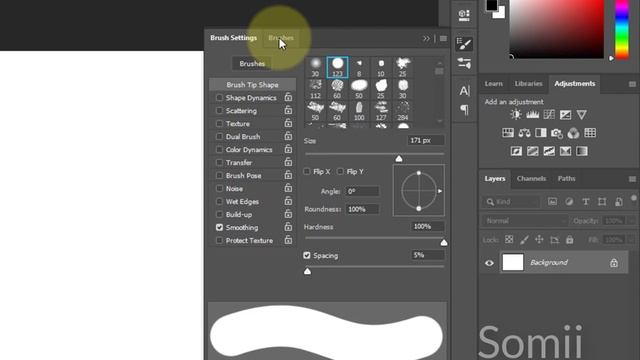Image resolution: width=640 pixels, height=360 pixels.
Task: Switch to the Brushes tab
Action: click(x=281, y=38)
